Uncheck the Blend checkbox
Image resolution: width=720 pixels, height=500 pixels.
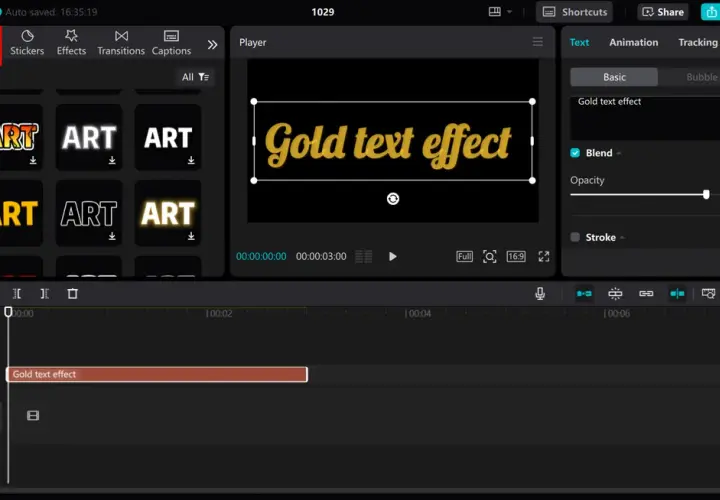coord(575,153)
